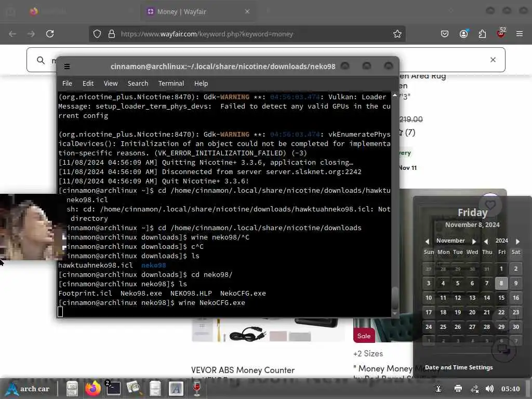Click the Wayfair search magnifier icon
Screen dimensions: 532x399
41,60
